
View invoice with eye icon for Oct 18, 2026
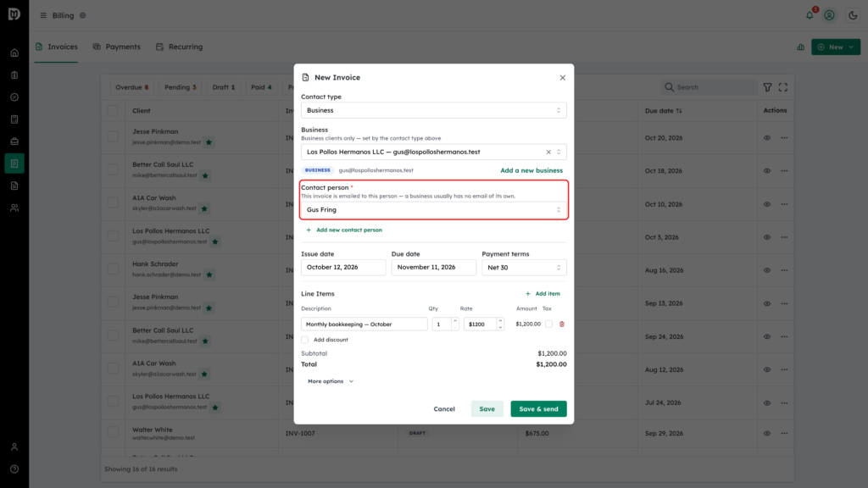pyautogui.click(x=766, y=171)
